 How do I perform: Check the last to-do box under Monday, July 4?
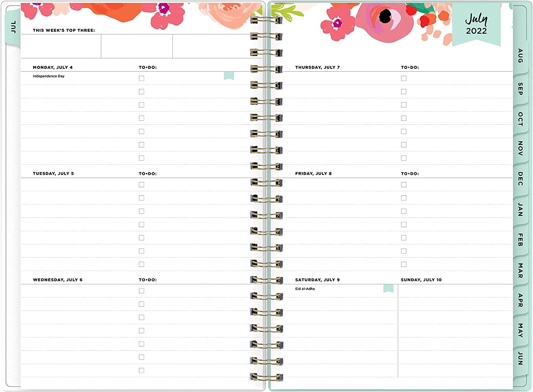click(141, 158)
